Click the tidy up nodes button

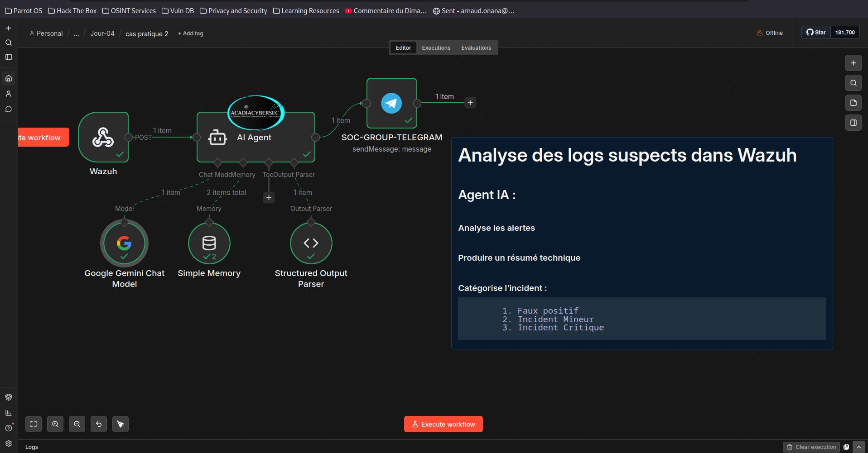click(x=121, y=424)
